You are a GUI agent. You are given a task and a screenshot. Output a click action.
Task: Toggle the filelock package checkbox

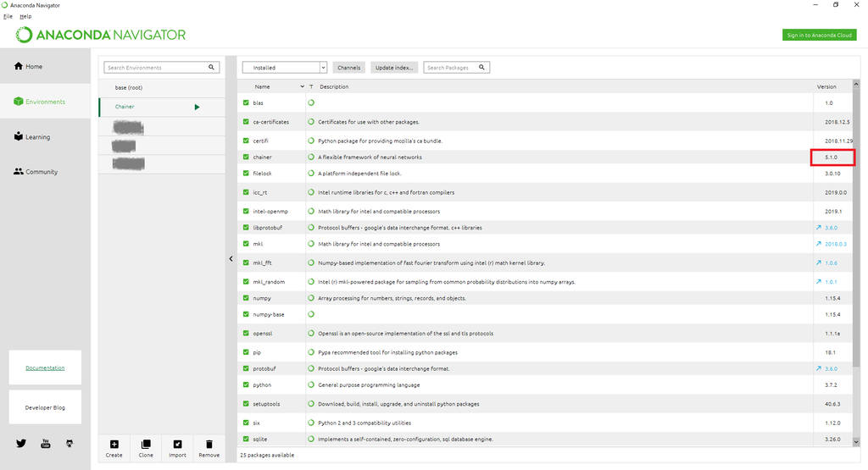point(246,173)
